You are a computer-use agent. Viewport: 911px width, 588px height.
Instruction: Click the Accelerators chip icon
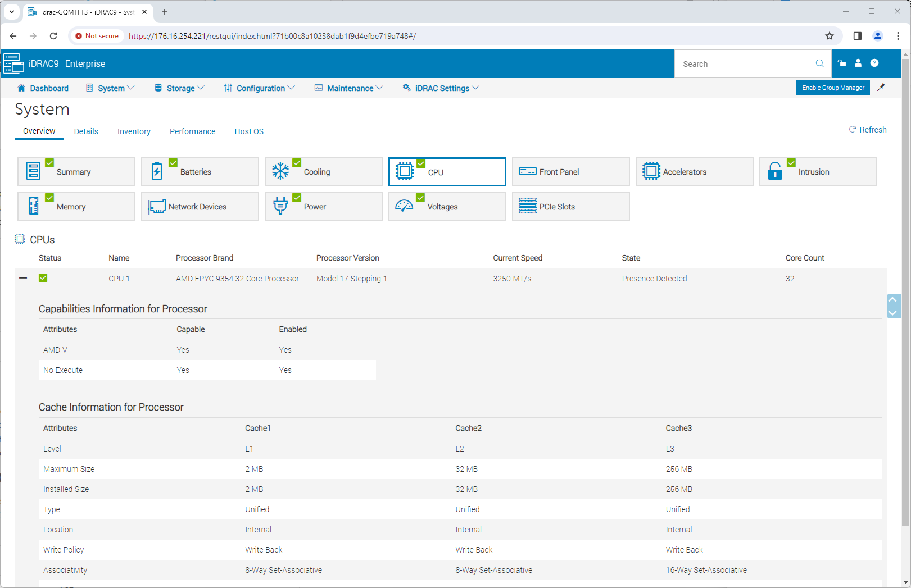coord(651,171)
